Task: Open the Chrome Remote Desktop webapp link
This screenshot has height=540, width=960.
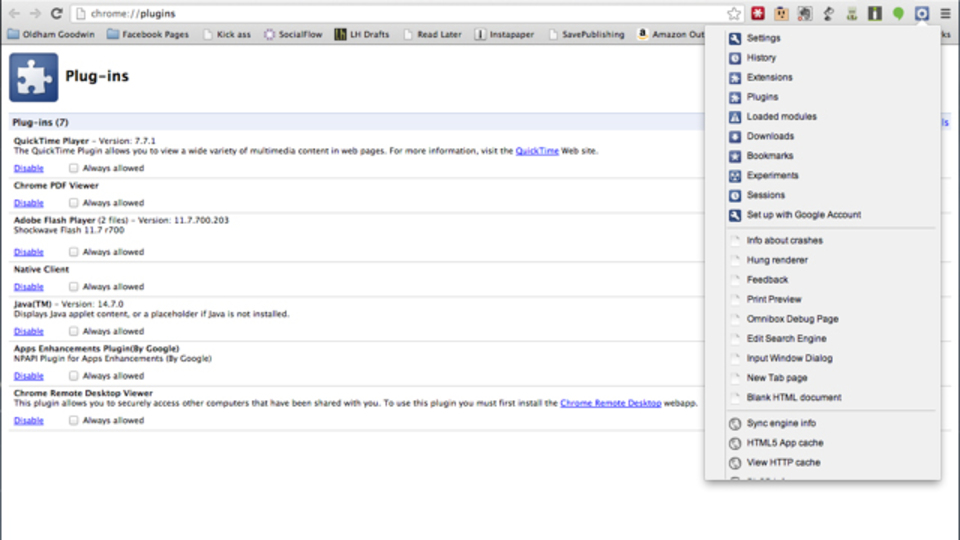Action: [610, 403]
